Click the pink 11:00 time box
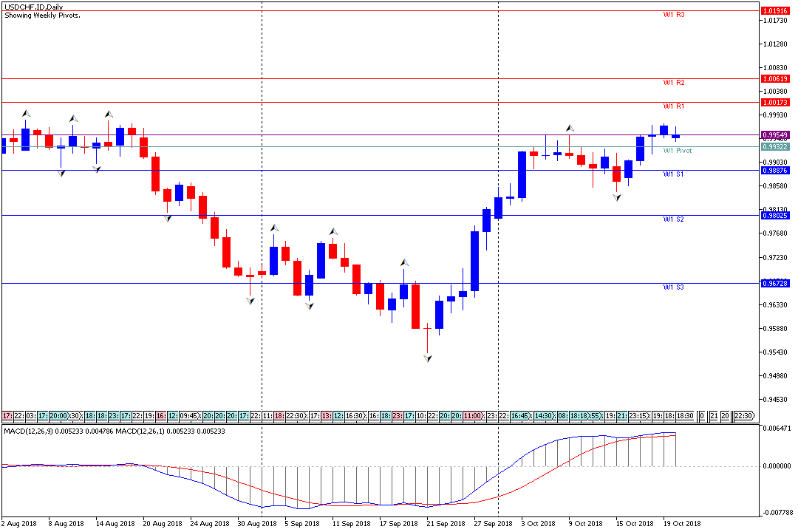 474,415
